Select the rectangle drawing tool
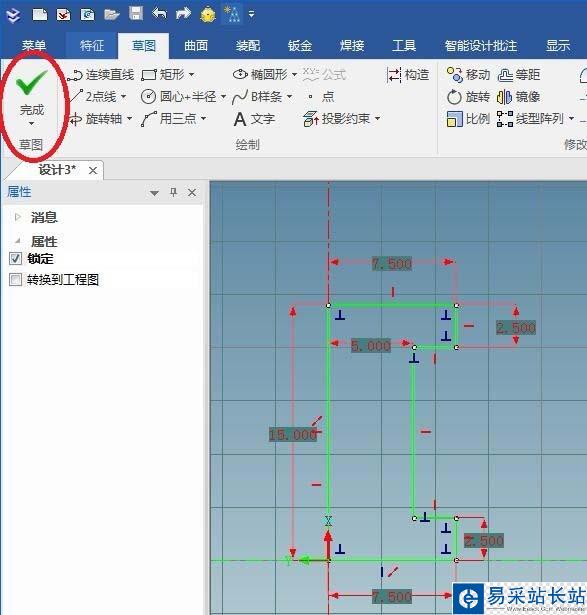The image size is (587, 615). pyautogui.click(x=163, y=74)
